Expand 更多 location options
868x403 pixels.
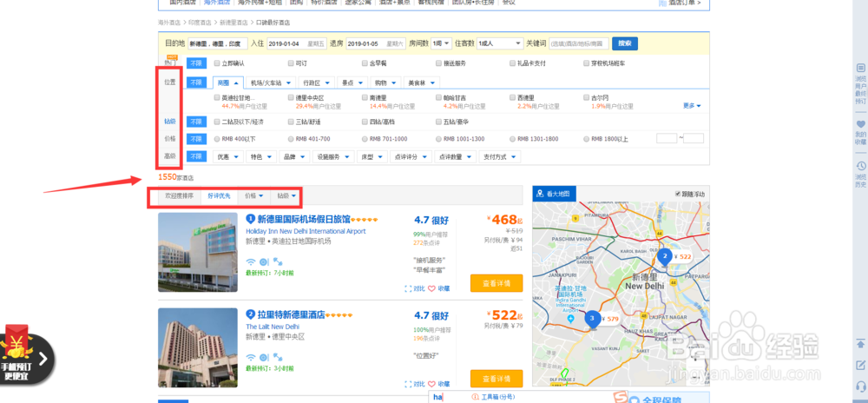pyautogui.click(x=692, y=106)
